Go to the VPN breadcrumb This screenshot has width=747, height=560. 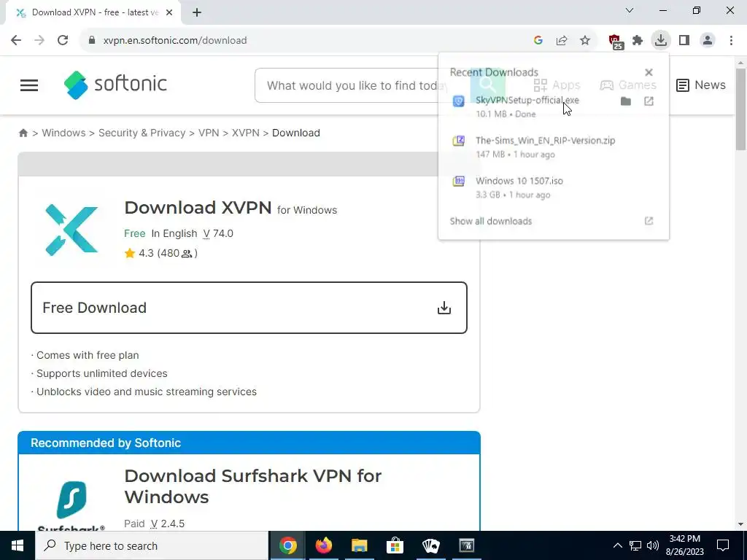click(209, 133)
